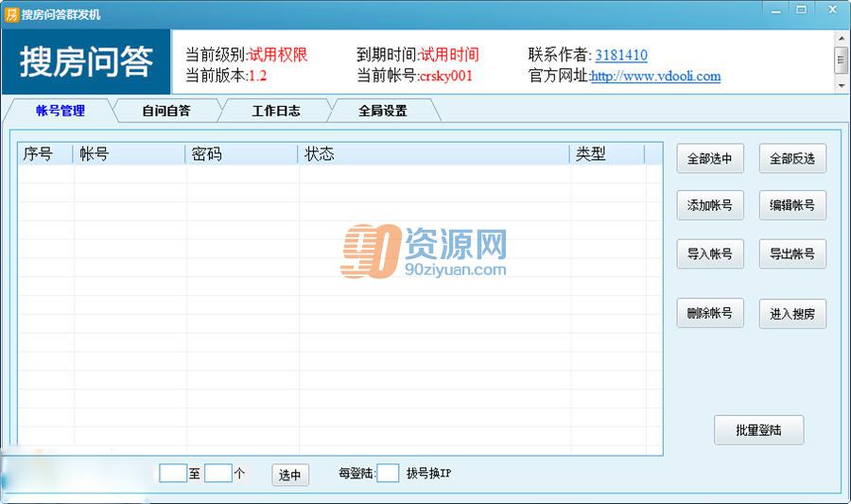Maximize the 搜房问答群发机 window
The height and width of the screenshot is (504, 851).
(802, 9)
